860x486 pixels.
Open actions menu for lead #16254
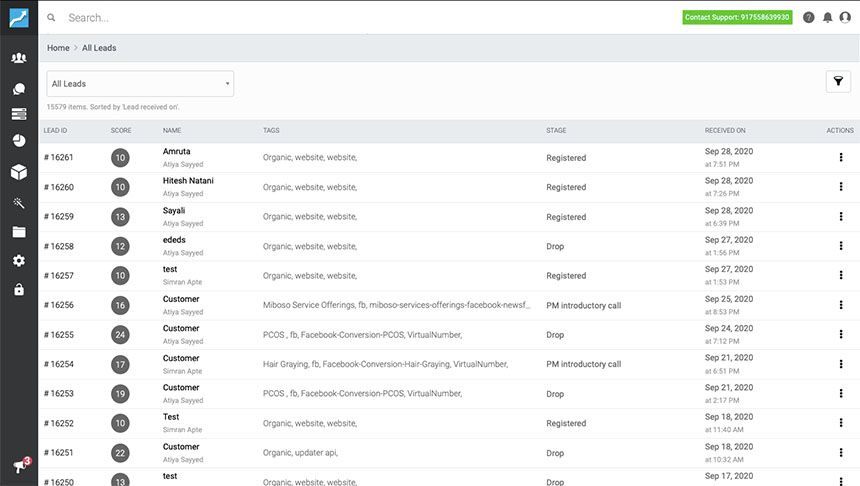pyautogui.click(x=840, y=364)
